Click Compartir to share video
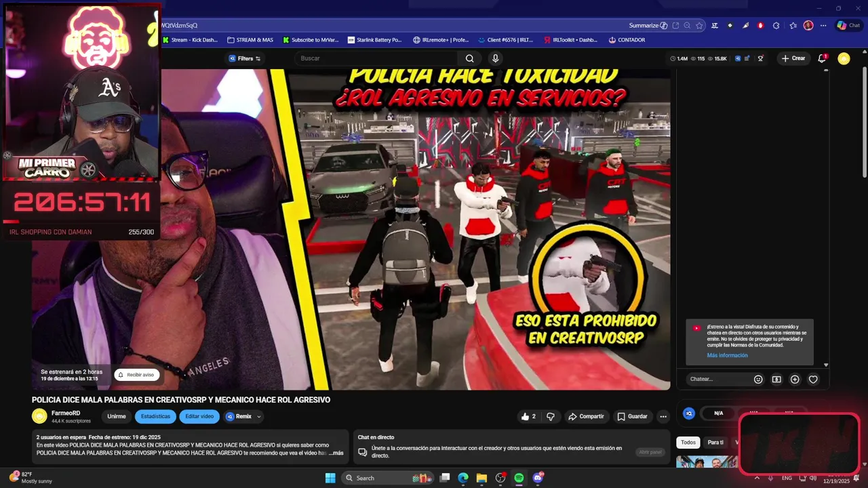The height and width of the screenshot is (488, 868). pyautogui.click(x=586, y=416)
